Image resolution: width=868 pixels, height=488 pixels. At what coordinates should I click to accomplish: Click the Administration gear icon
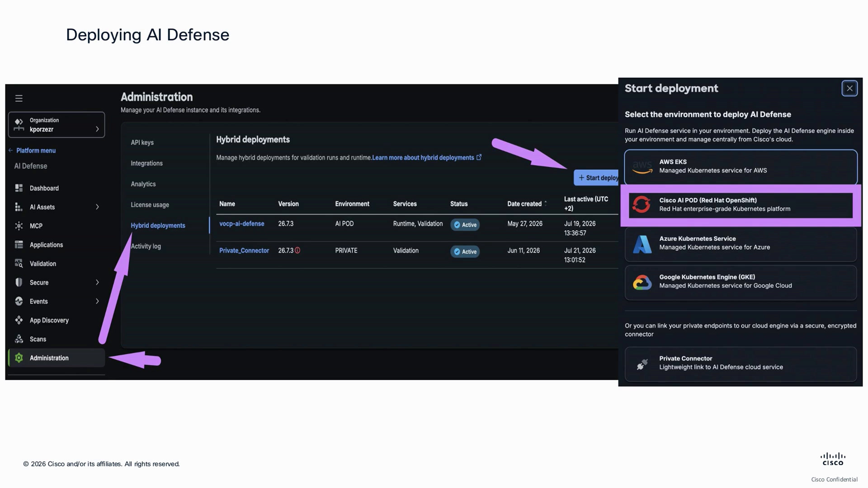coord(19,358)
